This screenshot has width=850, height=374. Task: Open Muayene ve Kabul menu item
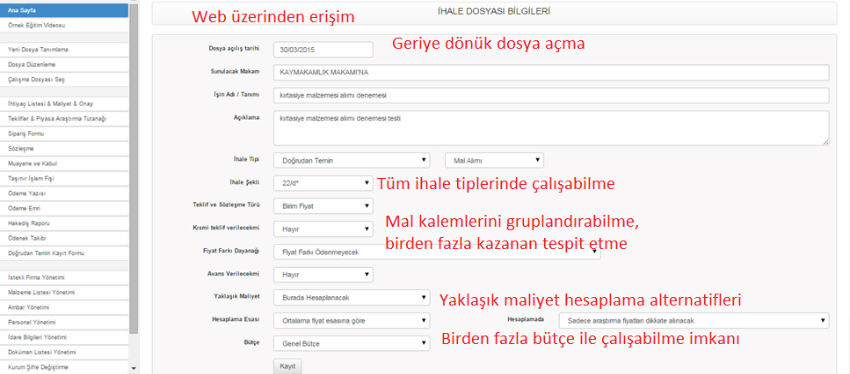[x=64, y=163]
